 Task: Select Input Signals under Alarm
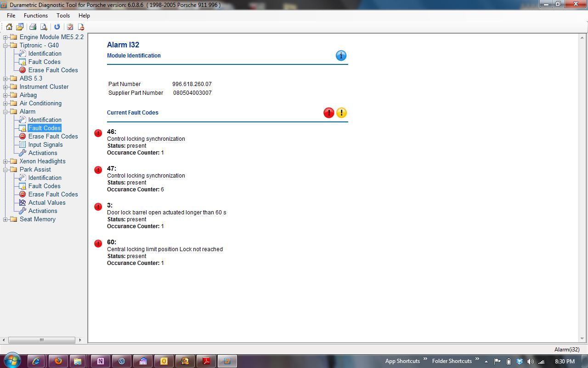(45, 144)
